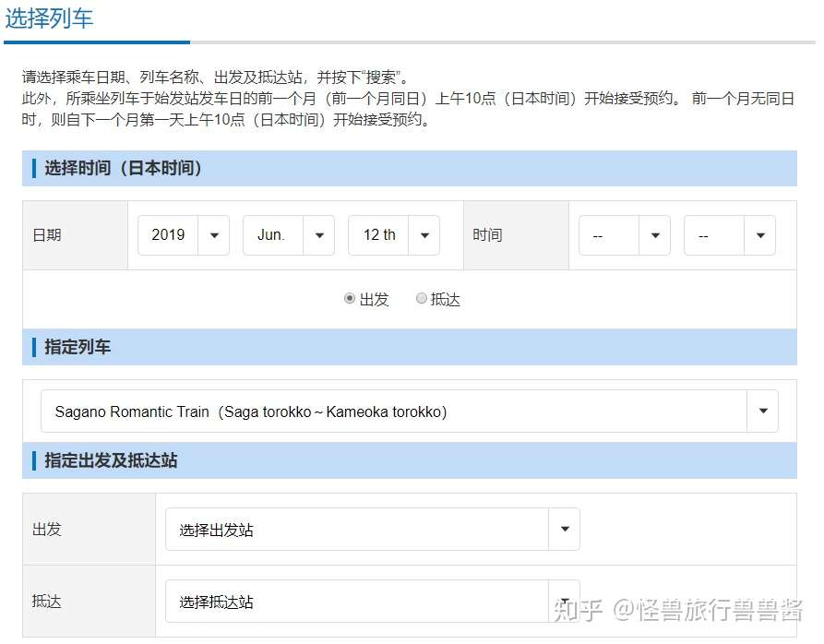Open the month dropdown showing Jun.

[x=289, y=234]
